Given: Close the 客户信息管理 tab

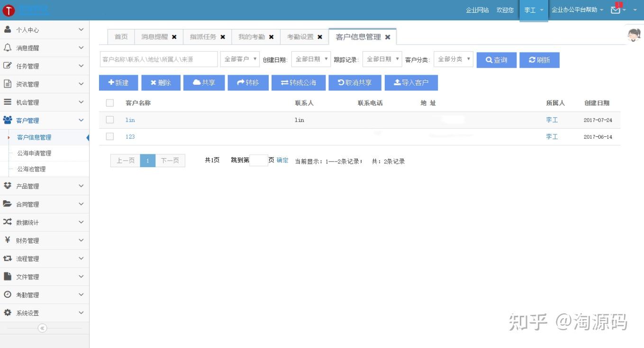Looking at the screenshot, I should point(388,37).
